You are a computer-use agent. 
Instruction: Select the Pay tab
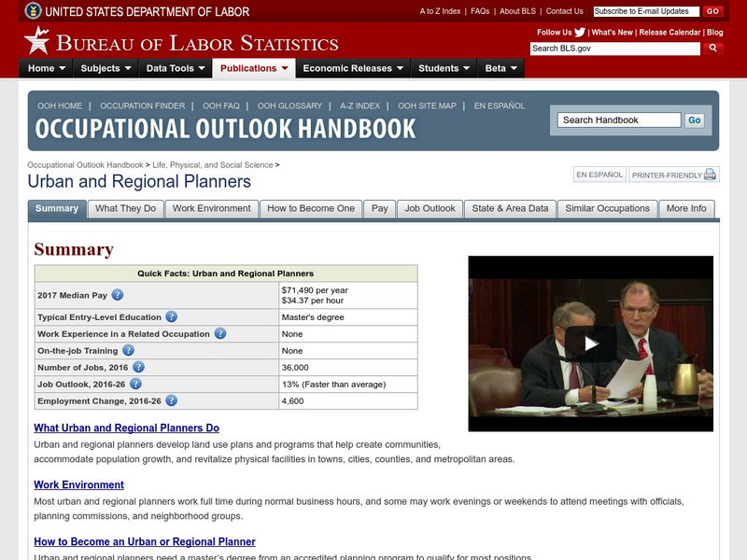click(x=380, y=208)
